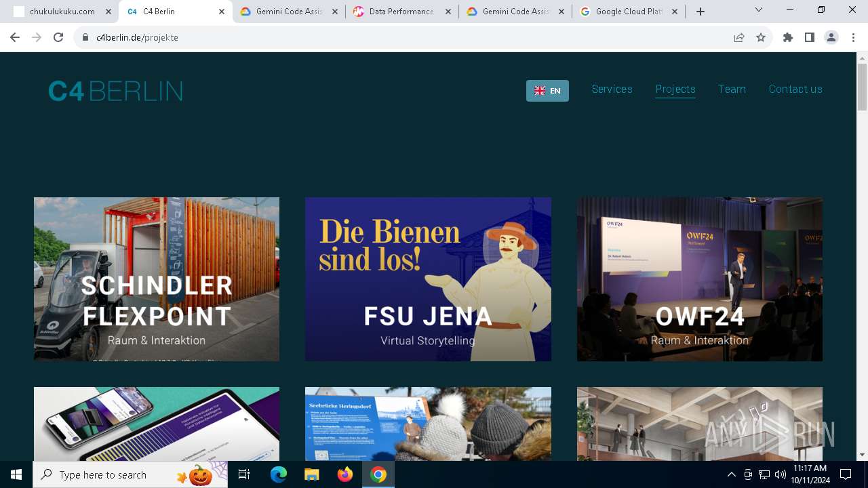Share this page icon in address bar
The image size is (868, 488).
(x=739, y=37)
